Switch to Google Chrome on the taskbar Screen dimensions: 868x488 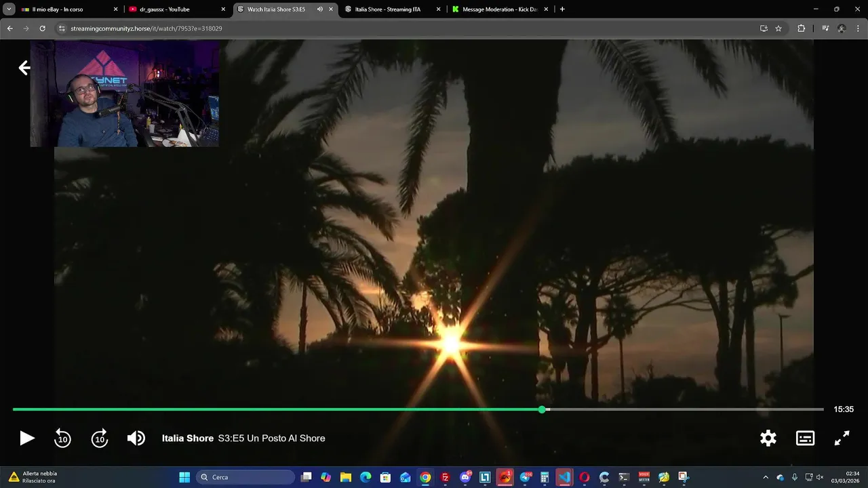[425, 477]
